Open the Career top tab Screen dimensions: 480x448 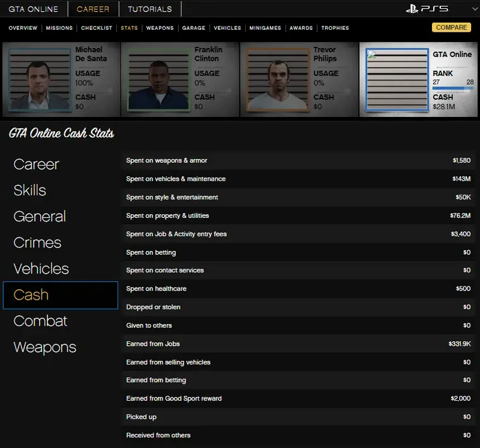click(x=93, y=9)
